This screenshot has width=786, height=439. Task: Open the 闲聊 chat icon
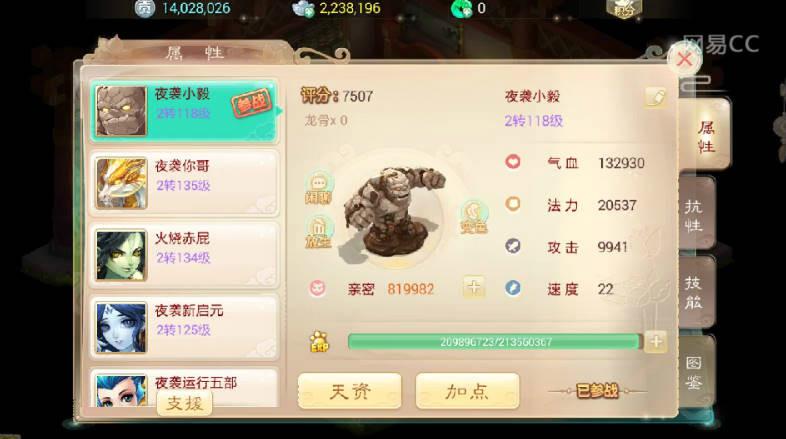318,187
